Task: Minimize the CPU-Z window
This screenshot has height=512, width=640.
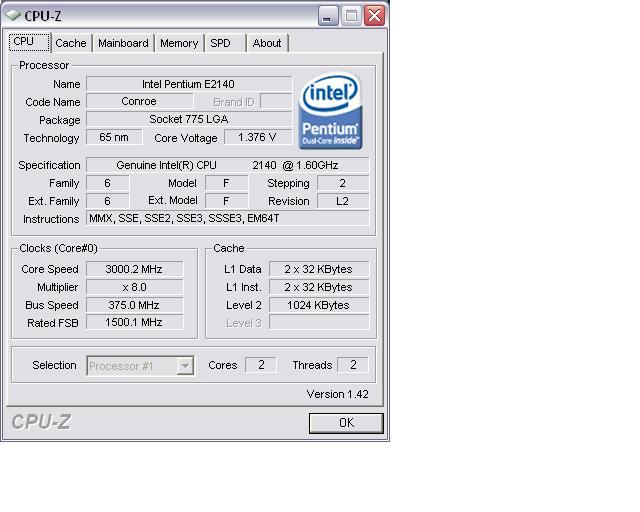Action: [x=328, y=16]
